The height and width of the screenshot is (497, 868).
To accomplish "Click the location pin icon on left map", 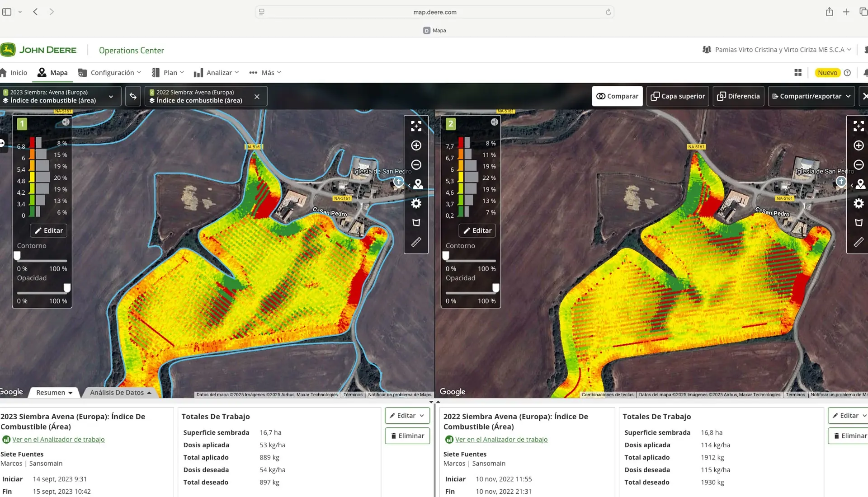I will click(x=418, y=184).
